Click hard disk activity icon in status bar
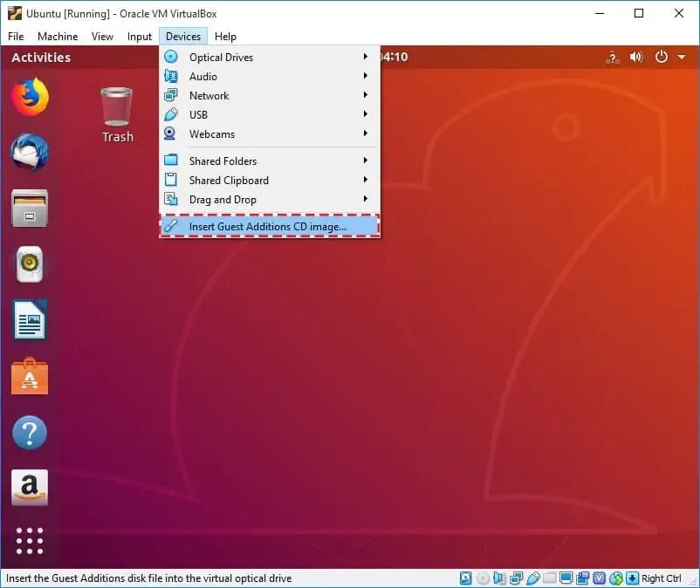Viewport: 700px width, 588px height. pos(465,578)
